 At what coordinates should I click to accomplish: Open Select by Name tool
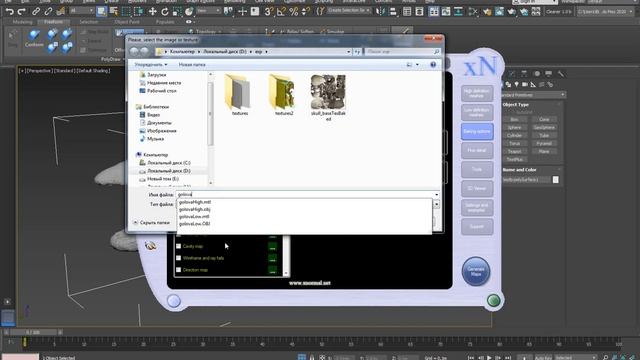[x=114, y=11]
